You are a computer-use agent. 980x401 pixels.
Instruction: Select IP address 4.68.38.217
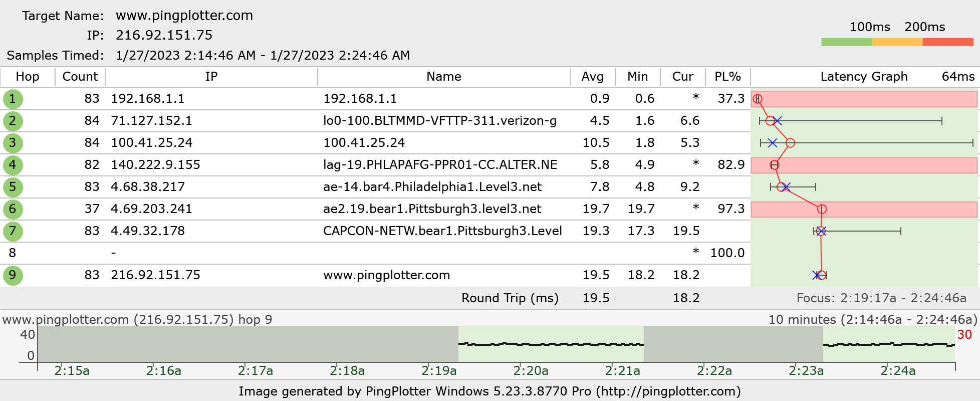(x=148, y=187)
